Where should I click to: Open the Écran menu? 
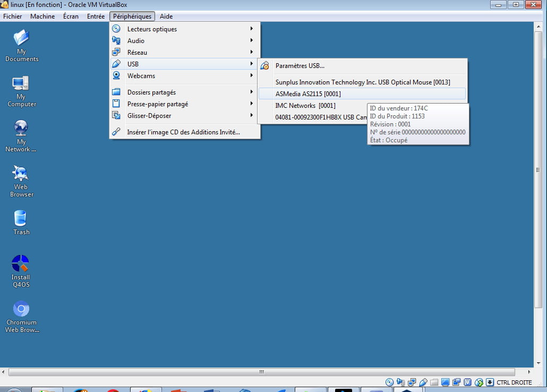71,16
